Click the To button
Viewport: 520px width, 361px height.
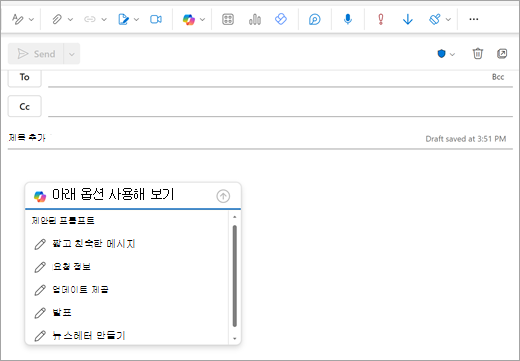pyautogui.click(x=25, y=78)
